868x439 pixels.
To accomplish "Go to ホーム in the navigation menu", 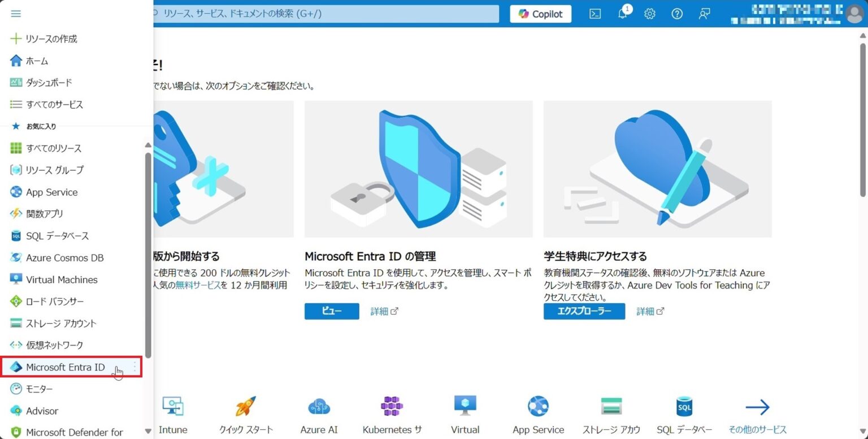I will [37, 61].
